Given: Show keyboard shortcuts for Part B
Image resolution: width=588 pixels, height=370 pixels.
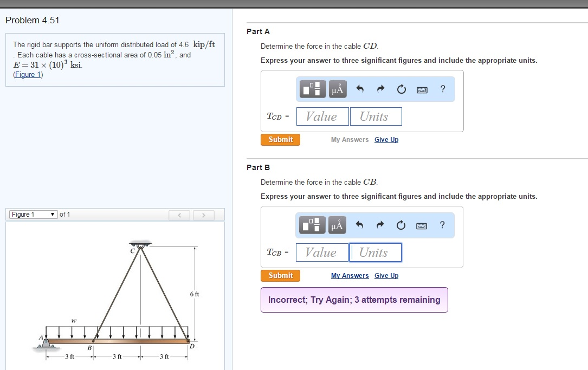Looking at the screenshot, I should coord(422,226).
